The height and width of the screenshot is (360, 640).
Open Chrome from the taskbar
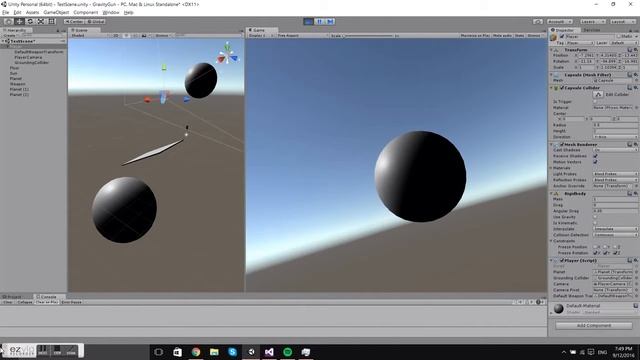point(196,352)
